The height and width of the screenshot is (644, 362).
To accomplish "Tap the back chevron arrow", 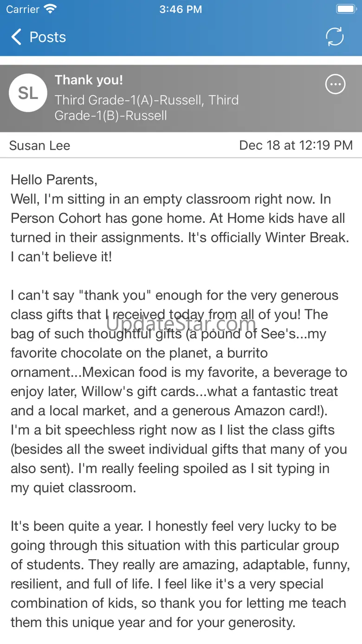I will (16, 37).
